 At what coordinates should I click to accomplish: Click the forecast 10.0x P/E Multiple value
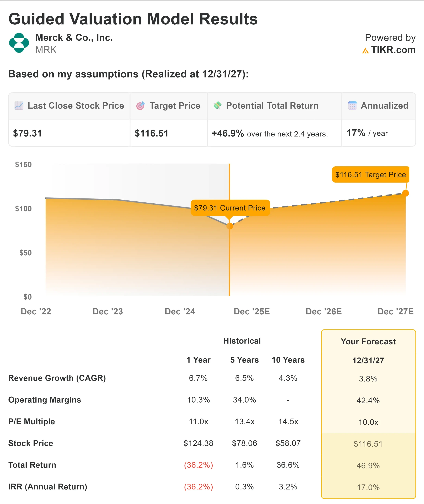click(x=368, y=422)
